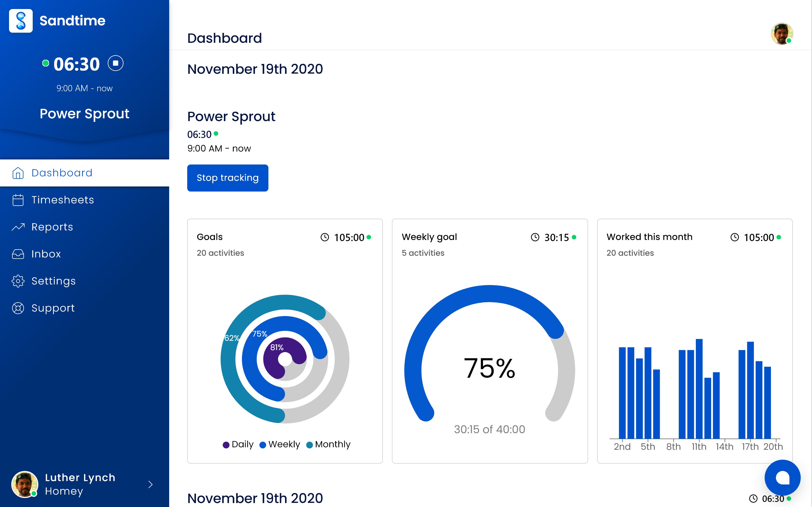Click clock icon in Goals card
Viewport: 812px width, 507px height.
point(325,237)
